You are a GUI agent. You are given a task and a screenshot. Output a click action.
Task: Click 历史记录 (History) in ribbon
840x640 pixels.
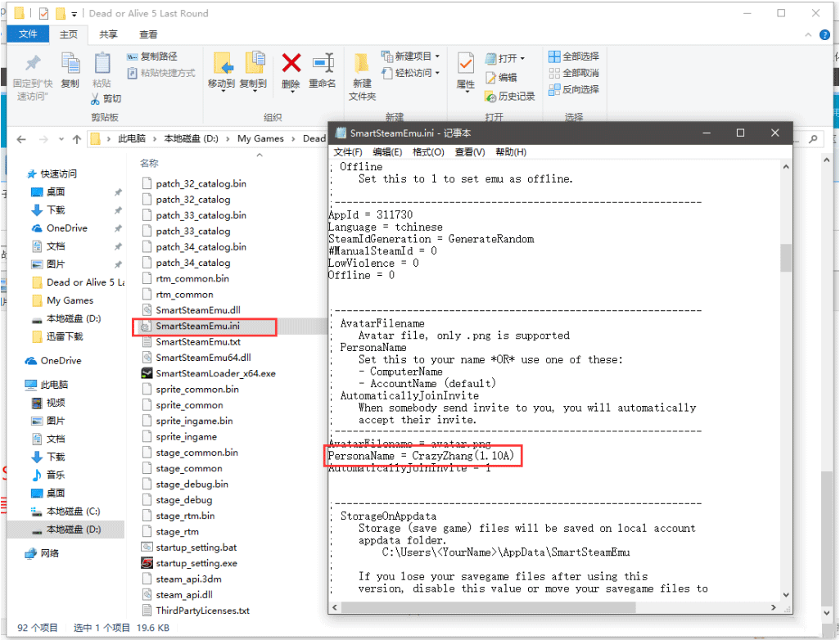509,96
